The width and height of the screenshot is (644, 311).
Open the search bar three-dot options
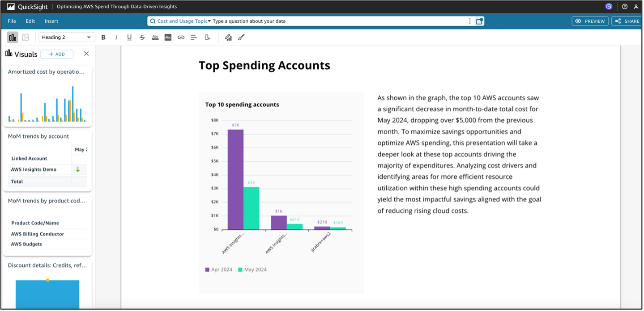pos(469,21)
